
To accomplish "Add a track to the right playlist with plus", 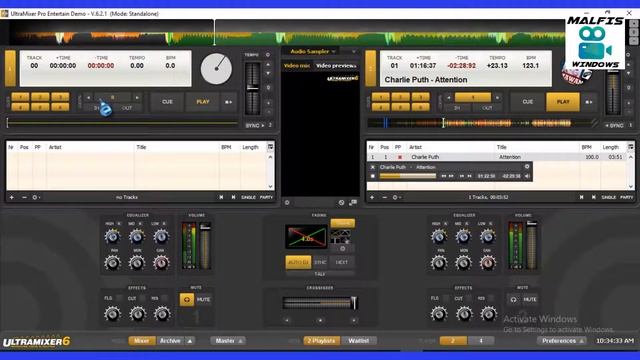I will (372, 197).
